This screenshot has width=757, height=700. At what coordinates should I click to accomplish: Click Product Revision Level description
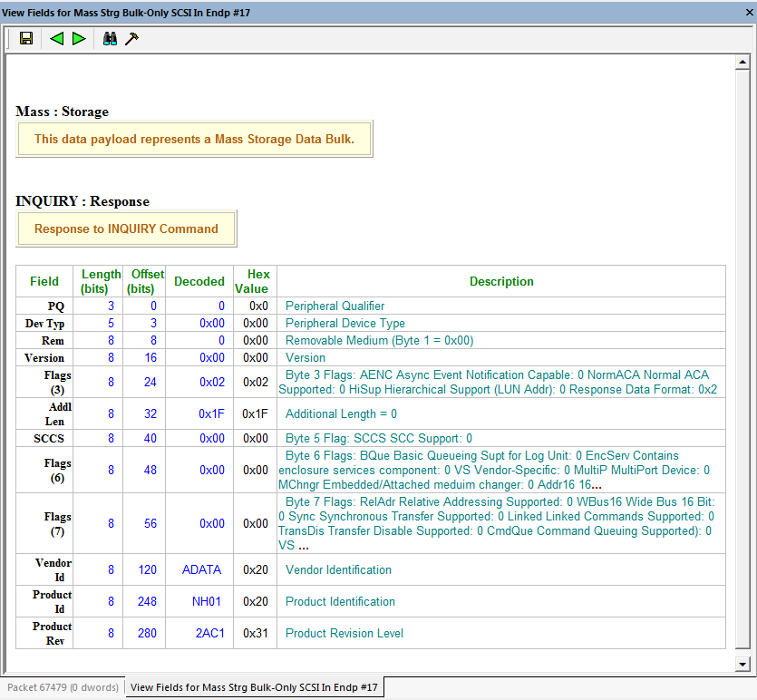point(345,634)
